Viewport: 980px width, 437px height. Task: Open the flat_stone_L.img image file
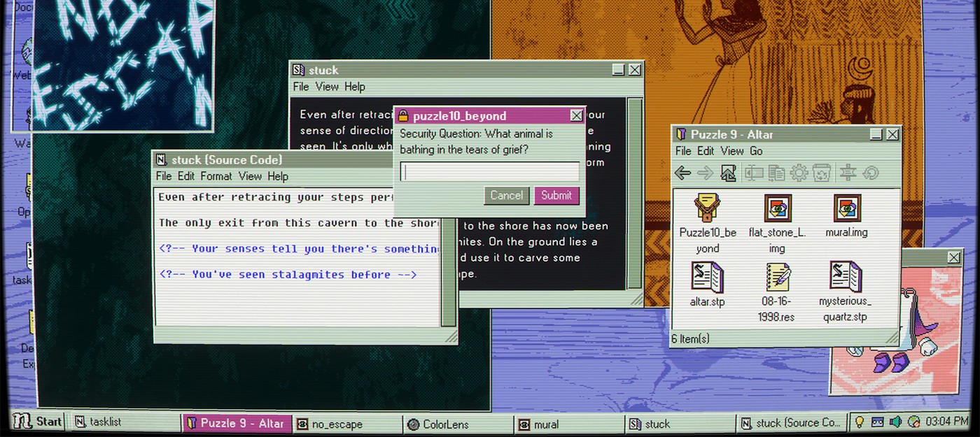tap(777, 223)
